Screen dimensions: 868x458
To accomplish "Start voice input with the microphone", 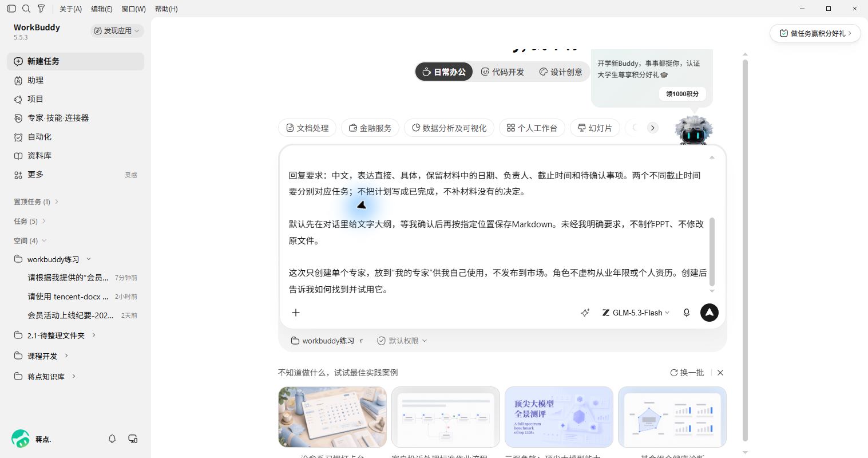I will click(x=687, y=313).
